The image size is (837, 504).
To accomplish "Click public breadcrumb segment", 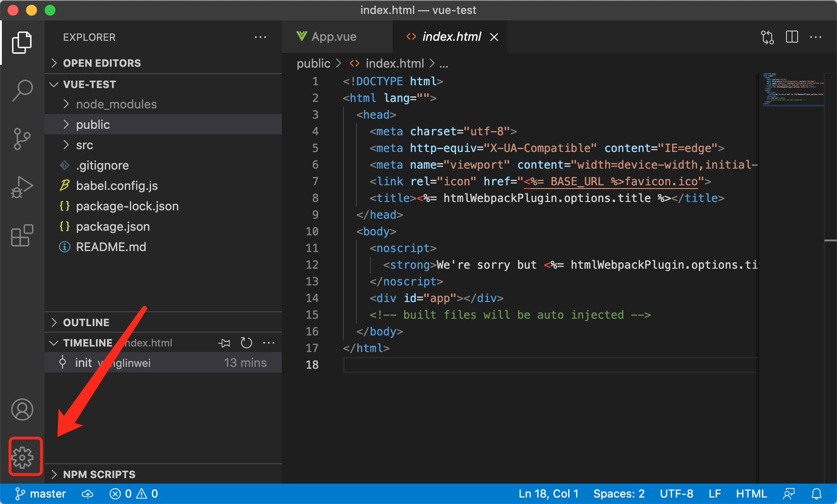I will click(313, 63).
